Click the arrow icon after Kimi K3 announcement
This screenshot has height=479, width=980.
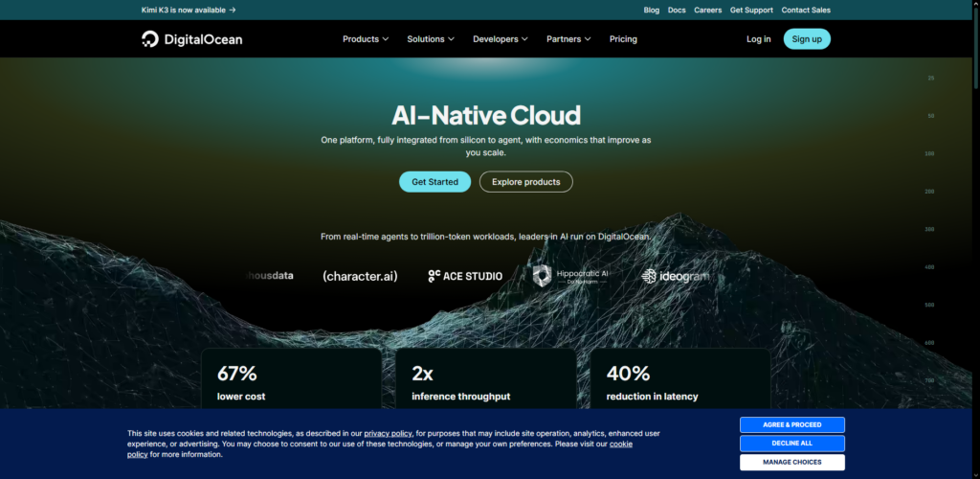tap(233, 10)
